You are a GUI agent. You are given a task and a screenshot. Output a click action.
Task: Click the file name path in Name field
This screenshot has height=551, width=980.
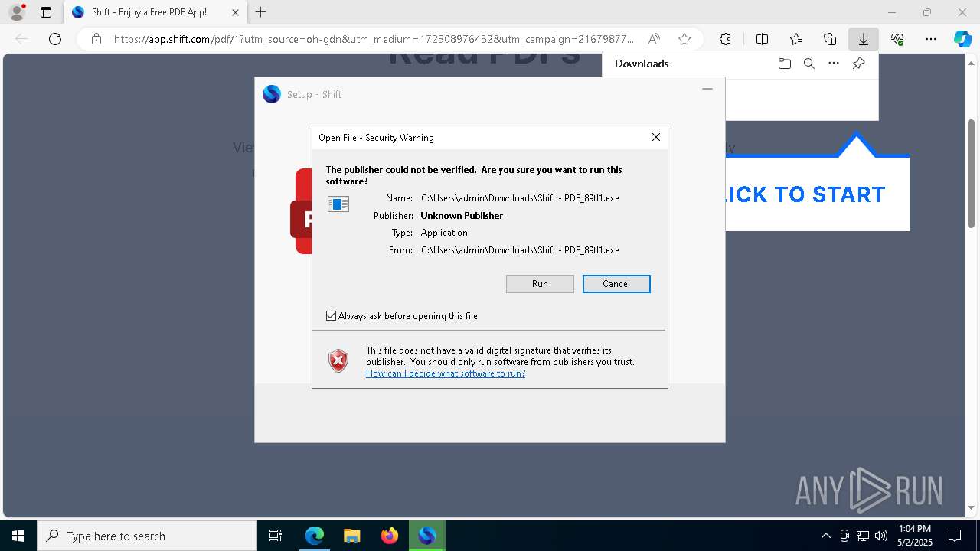520,198
